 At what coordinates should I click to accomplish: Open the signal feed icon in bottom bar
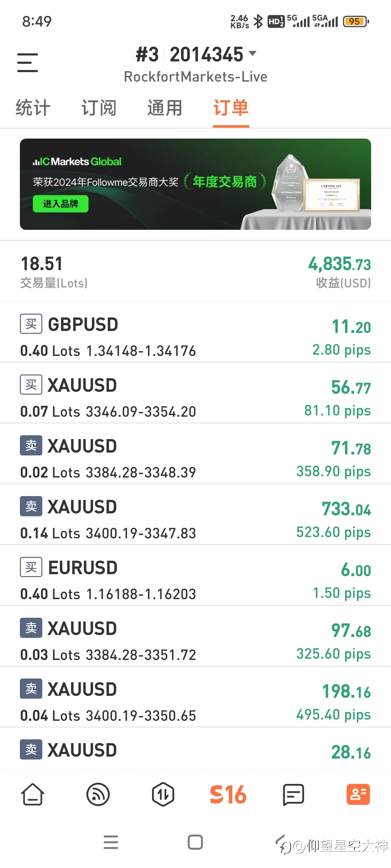click(98, 794)
